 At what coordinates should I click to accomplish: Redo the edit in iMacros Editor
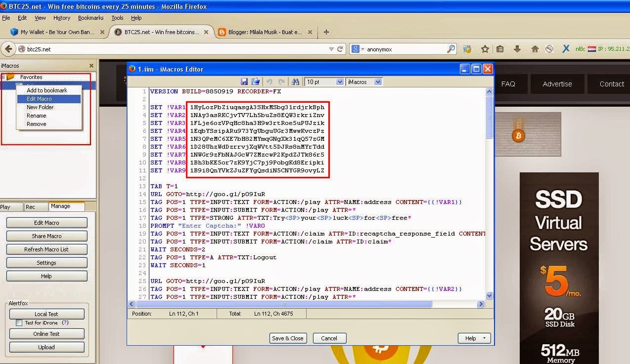281,82
